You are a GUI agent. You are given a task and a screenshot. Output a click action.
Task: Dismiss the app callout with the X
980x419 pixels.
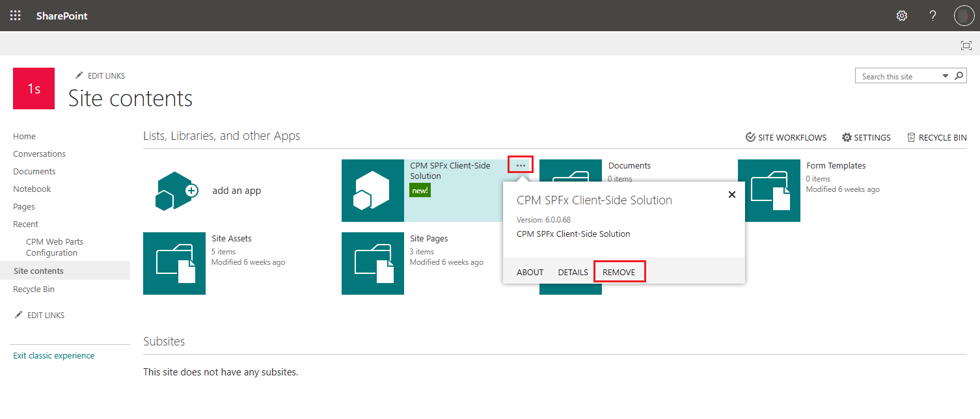(731, 194)
